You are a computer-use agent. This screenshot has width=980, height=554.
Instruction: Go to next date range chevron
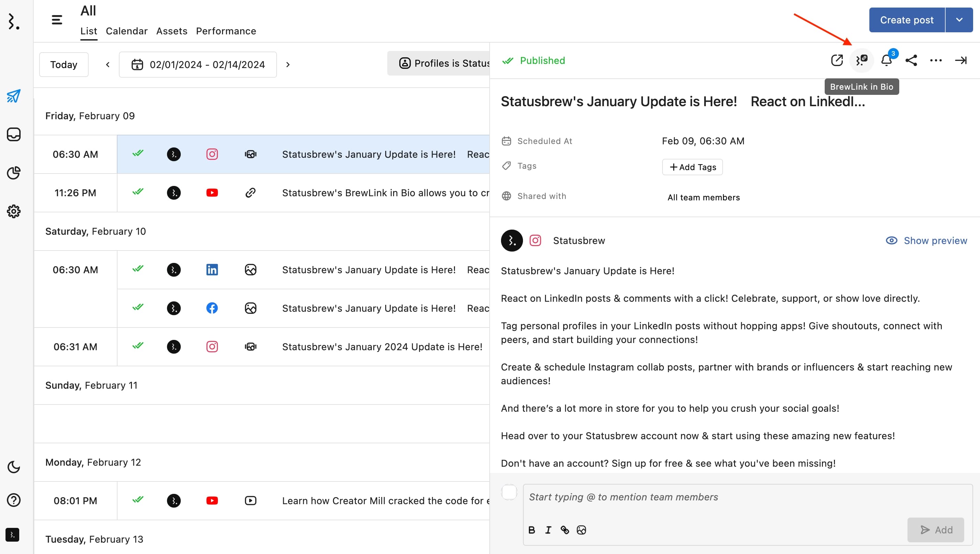coord(288,65)
